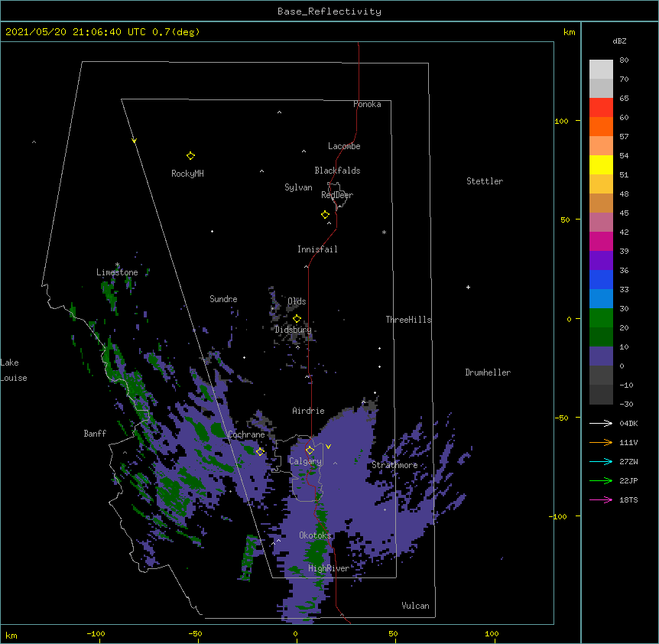The height and width of the screenshot is (644, 659).
Task: Click the Lake Louise label
Action: (x=14, y=370)
